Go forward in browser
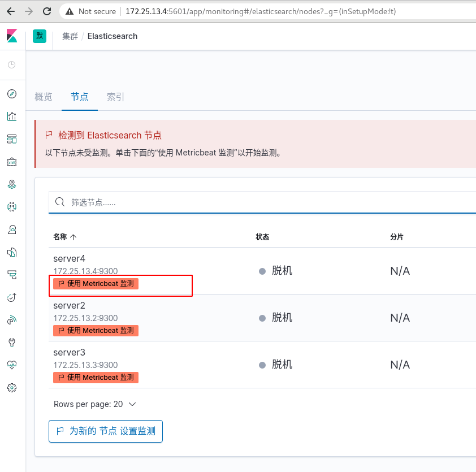Viewport: 476px width, 472px height. coord(29,11)
